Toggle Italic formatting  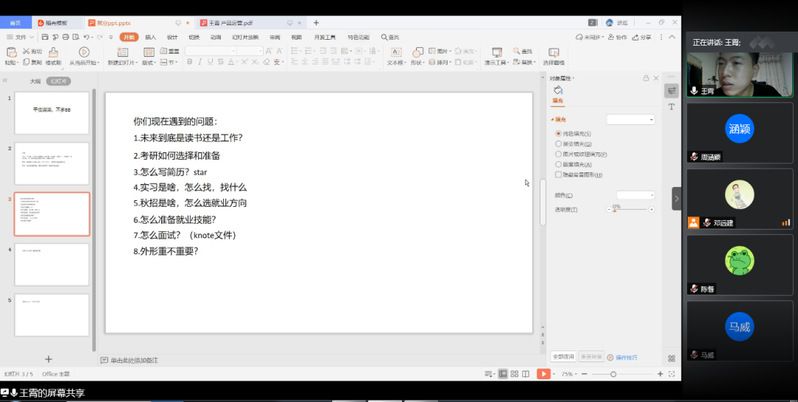[200, 62]
